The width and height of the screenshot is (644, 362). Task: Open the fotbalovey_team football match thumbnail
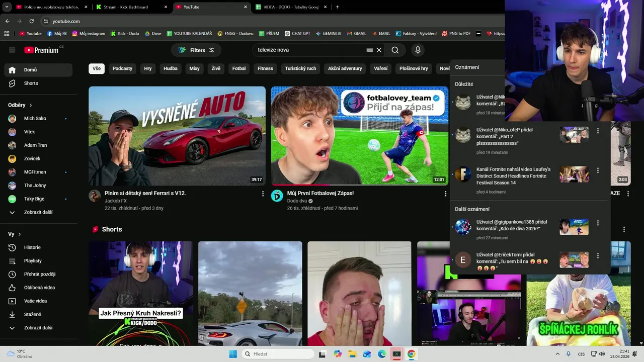359,136
